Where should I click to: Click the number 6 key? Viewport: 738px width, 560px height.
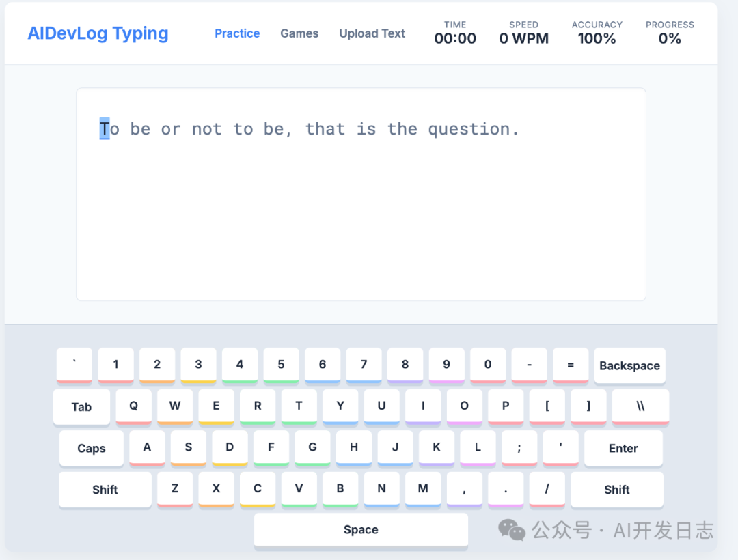[x=323, y=365]
